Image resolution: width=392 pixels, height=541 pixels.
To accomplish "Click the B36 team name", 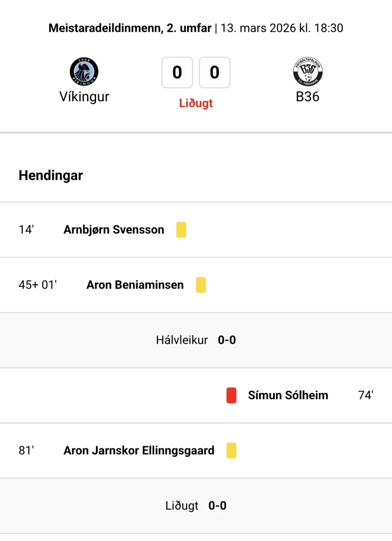I will (x=307, y=96).
